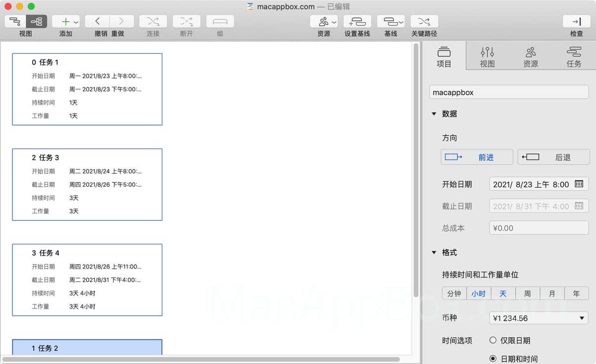Set direction to 后退 (backward)
The width and height of the screenshot is (596, 364).
(553, 157)
